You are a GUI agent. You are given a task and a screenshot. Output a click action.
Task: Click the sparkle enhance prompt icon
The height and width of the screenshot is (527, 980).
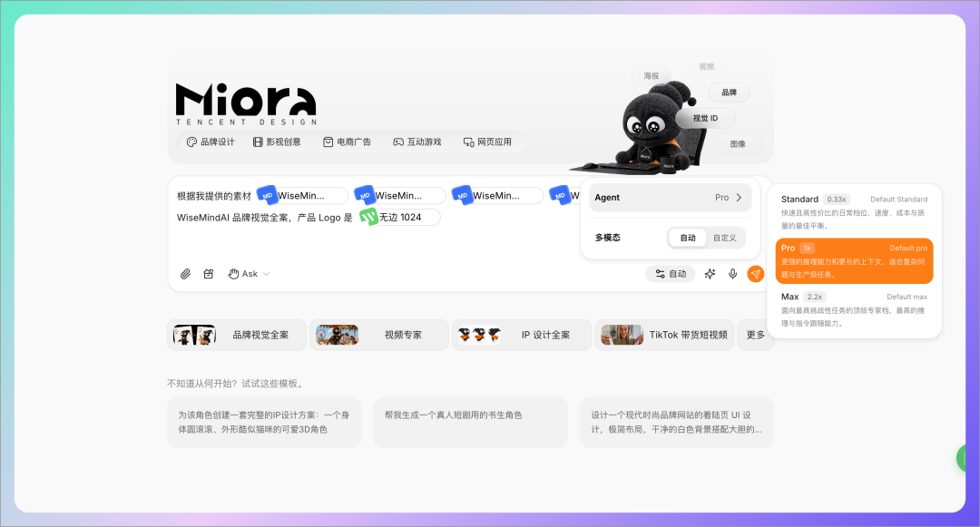(710, 274)
